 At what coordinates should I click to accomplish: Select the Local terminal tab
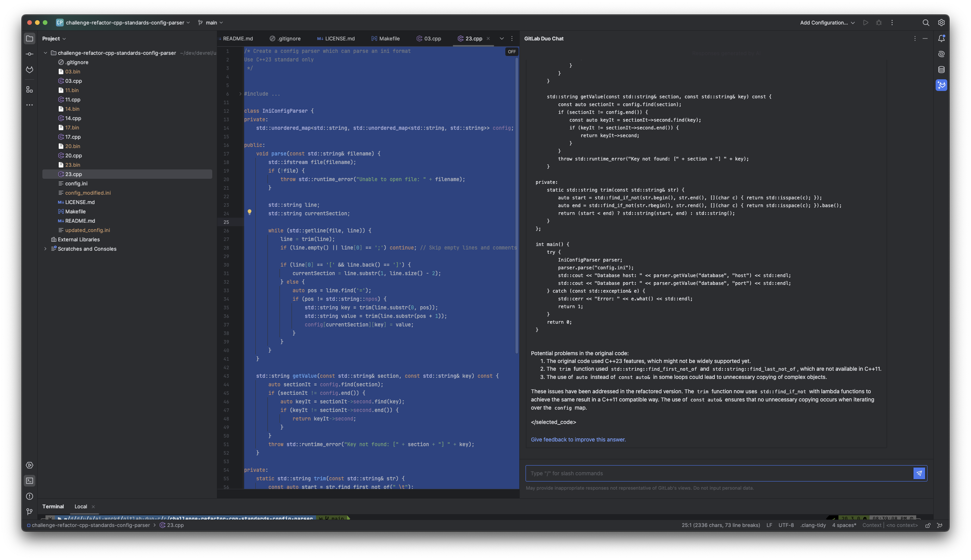(x=81, y=506)
